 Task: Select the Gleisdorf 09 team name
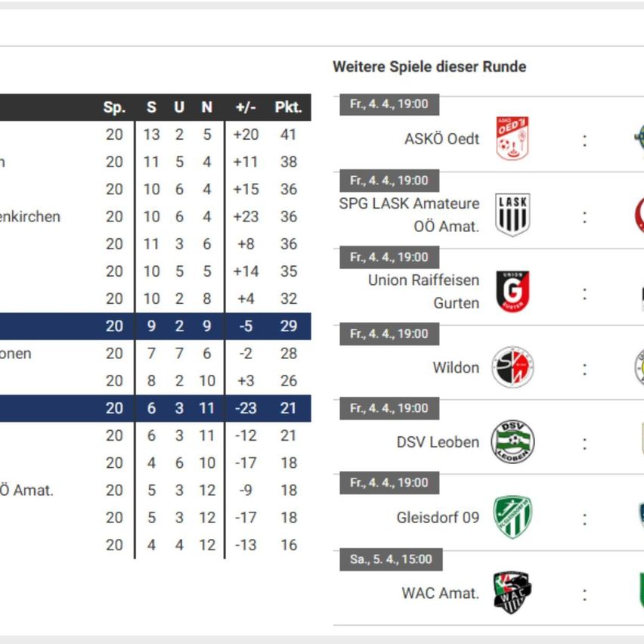tap(438, 518)
